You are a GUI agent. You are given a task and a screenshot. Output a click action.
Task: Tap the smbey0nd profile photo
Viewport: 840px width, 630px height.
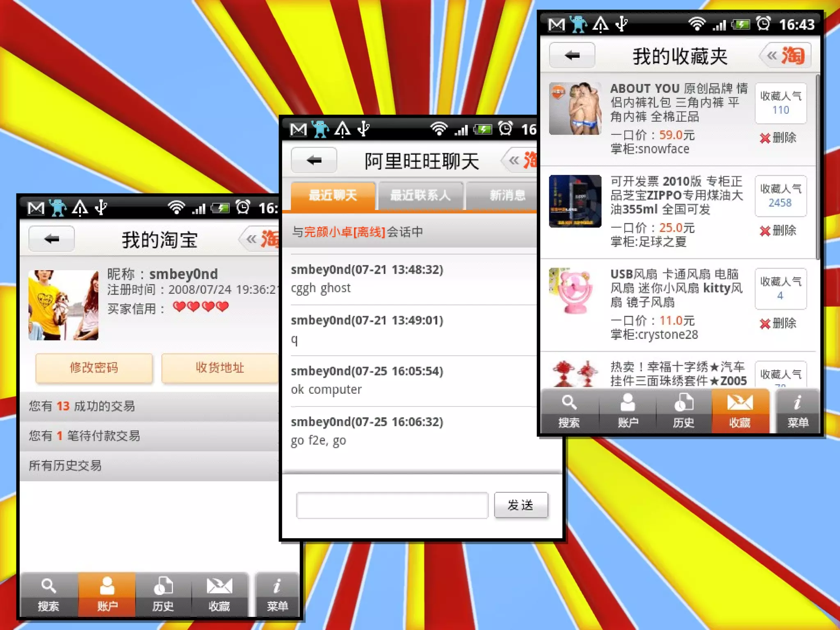[64, 305]
